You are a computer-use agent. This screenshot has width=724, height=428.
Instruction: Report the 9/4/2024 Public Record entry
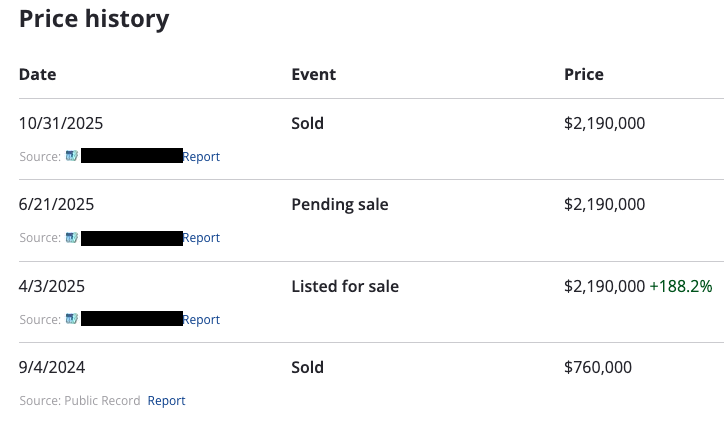[x=166, y=401]
